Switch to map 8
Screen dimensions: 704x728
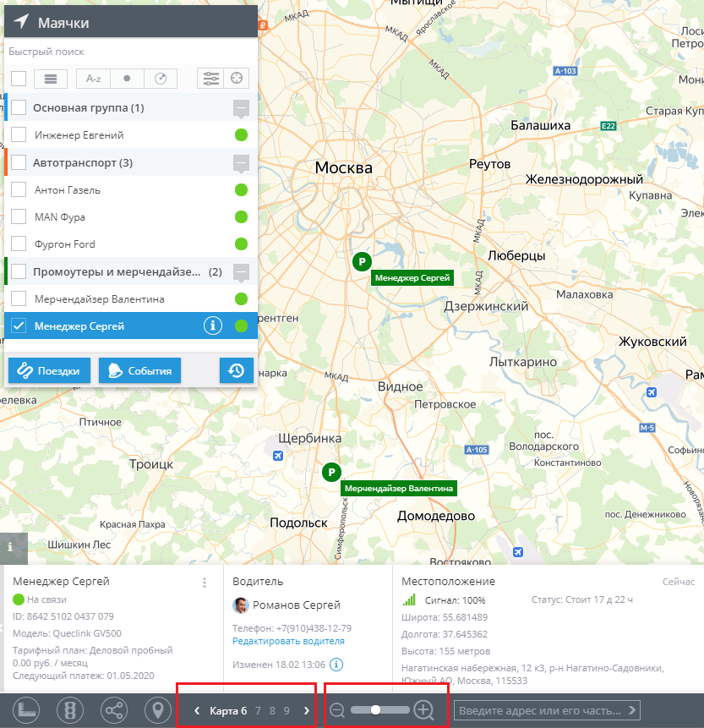(x=272, y=711)
